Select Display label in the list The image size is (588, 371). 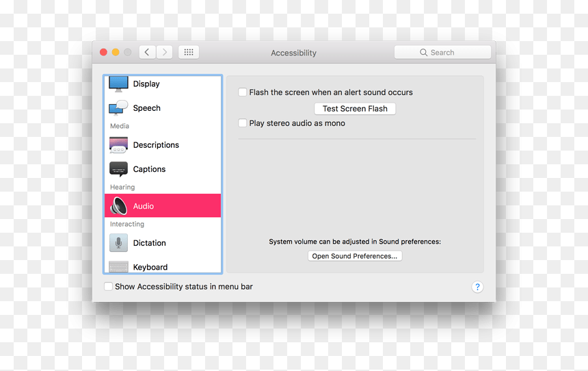click(x=146, y=84)
